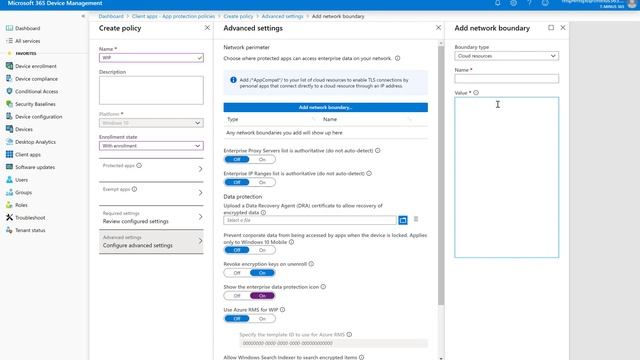The image size is (640, 360).
Task: Click the network boundary Name input field
Action: click(x=507, y=79)
